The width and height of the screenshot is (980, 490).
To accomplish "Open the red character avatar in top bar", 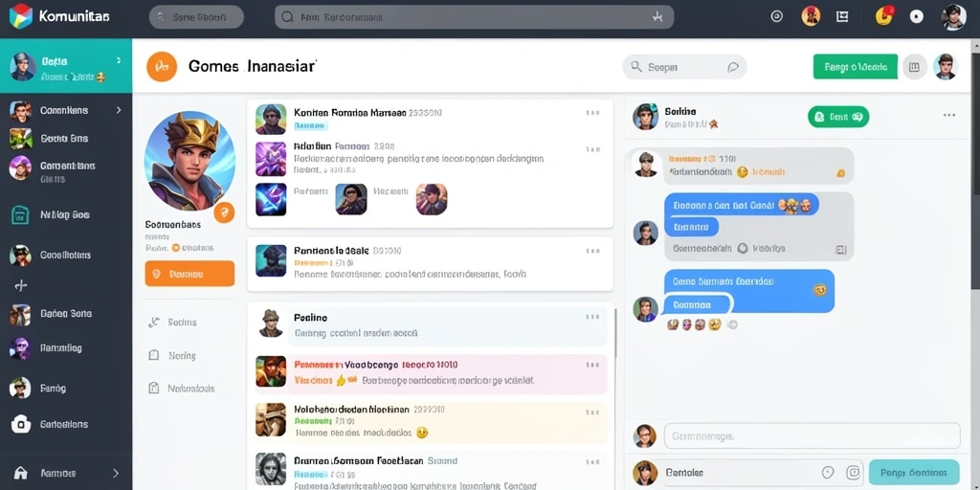I will (811, 16).
